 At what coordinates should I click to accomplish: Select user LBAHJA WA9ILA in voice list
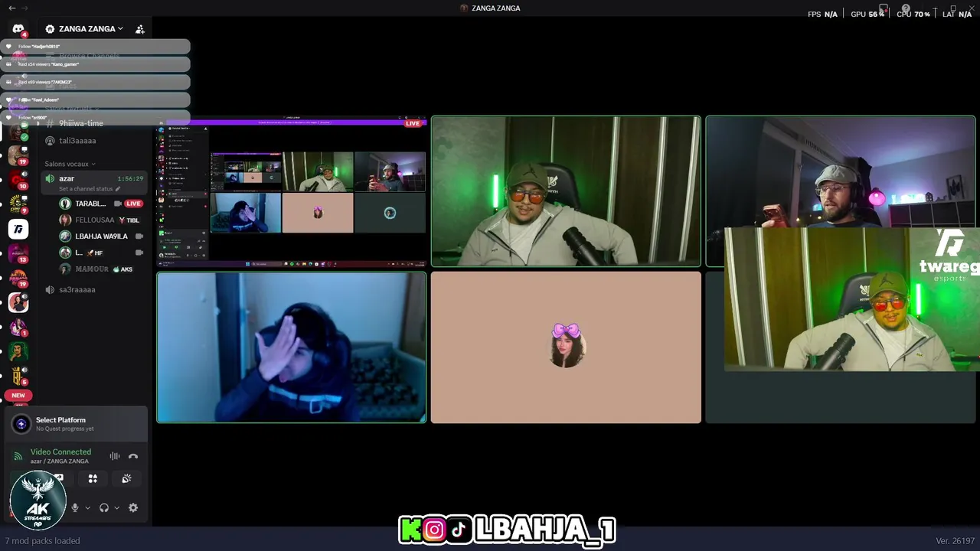tap(101, 236)
